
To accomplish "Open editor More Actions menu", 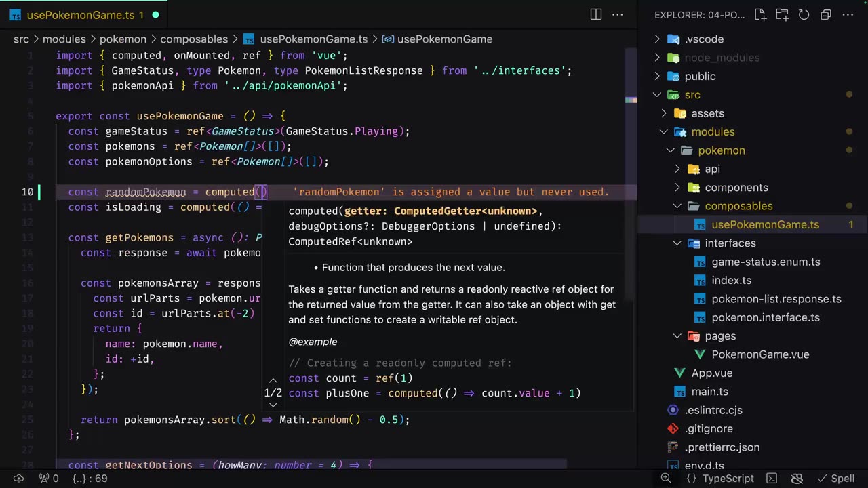I will click(x=618, y=14).
